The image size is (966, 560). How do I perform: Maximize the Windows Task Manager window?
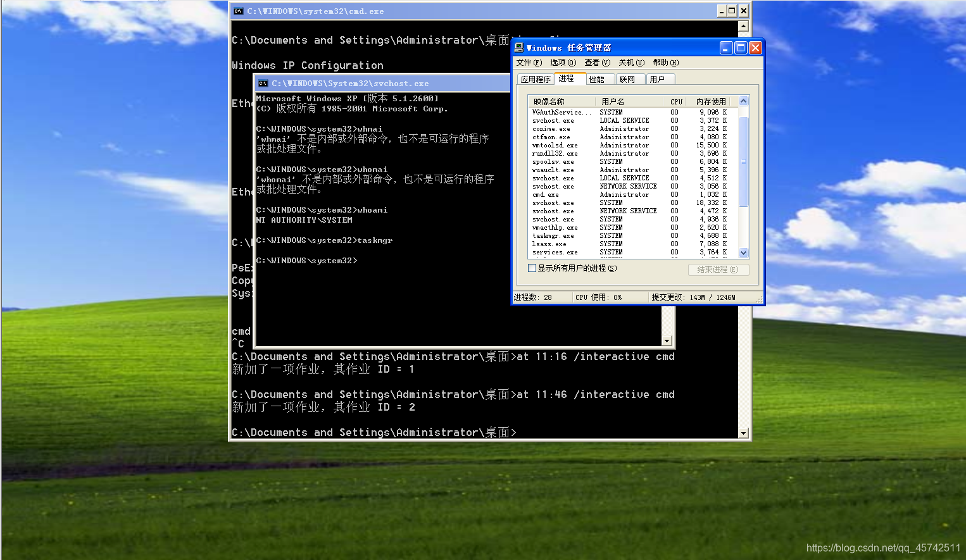(x=741, y=47)
